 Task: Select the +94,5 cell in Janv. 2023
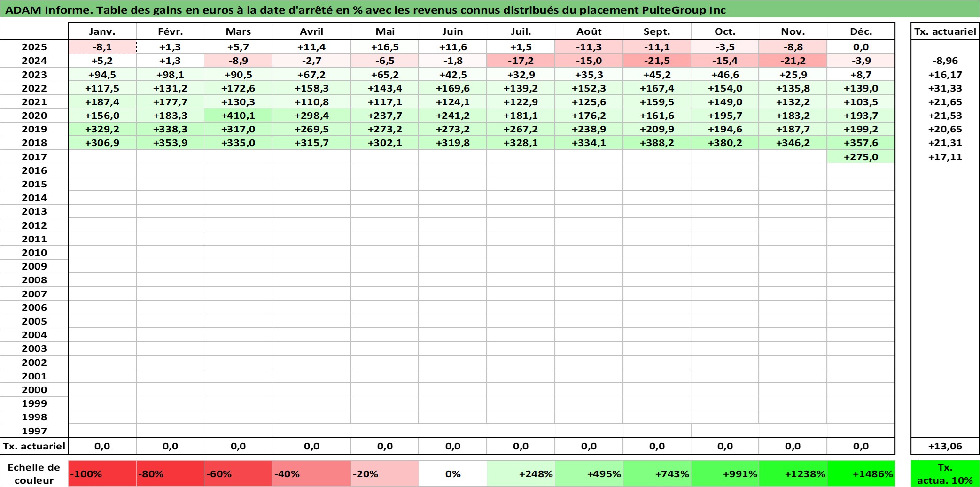click(x=102, y=75)
